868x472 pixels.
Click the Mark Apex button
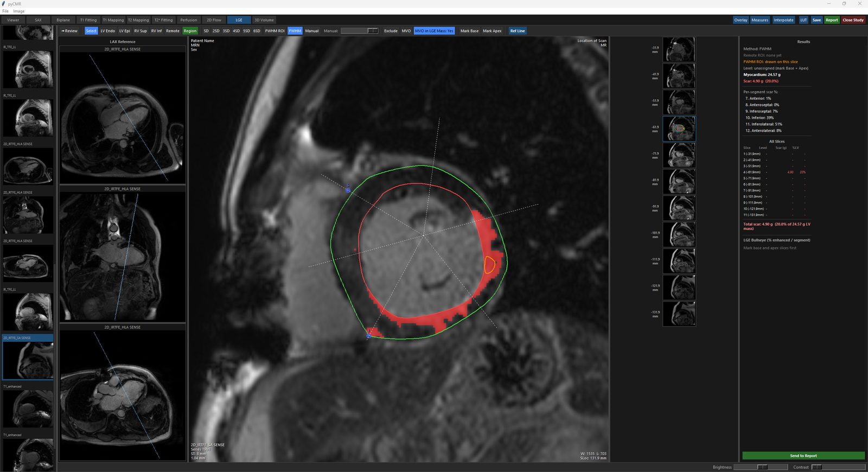tap(492, 31)
